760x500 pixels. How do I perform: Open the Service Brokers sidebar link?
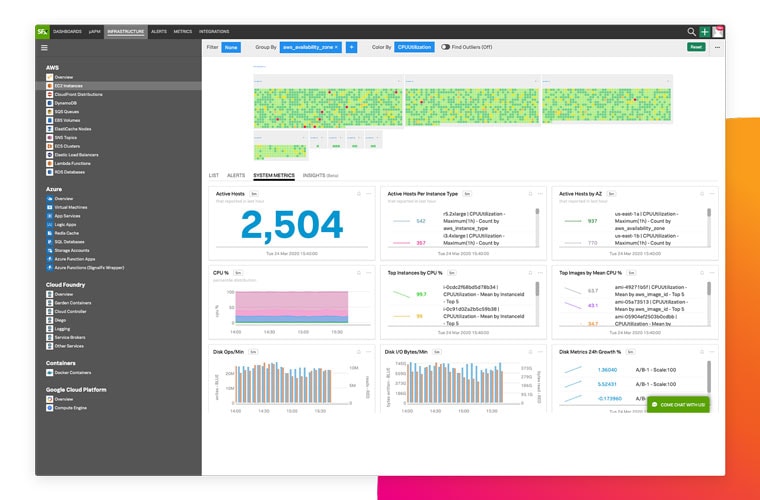pyautogui.click(x=70, y=338)
